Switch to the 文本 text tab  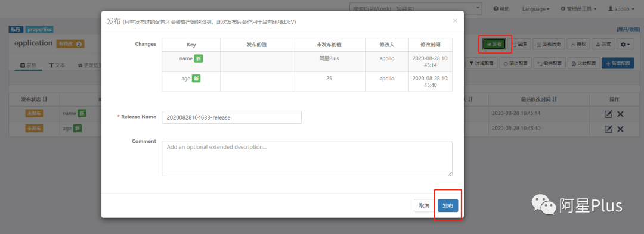57,65
